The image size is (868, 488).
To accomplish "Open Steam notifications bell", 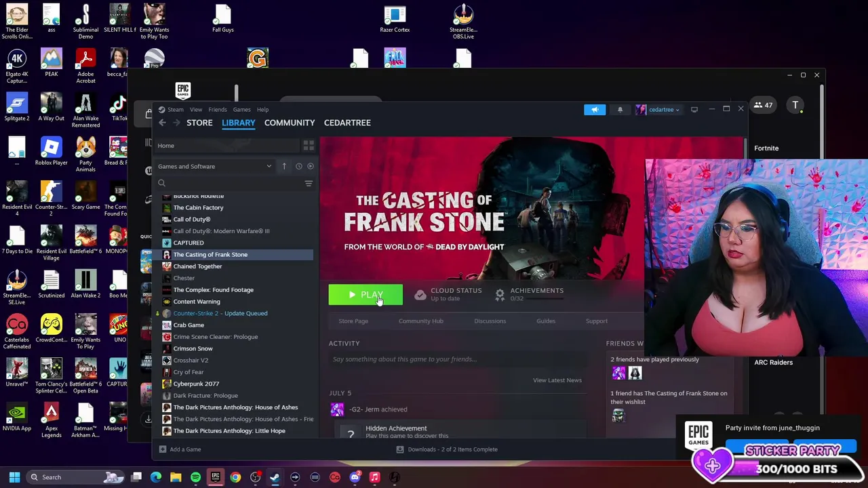I will (620, 110).
